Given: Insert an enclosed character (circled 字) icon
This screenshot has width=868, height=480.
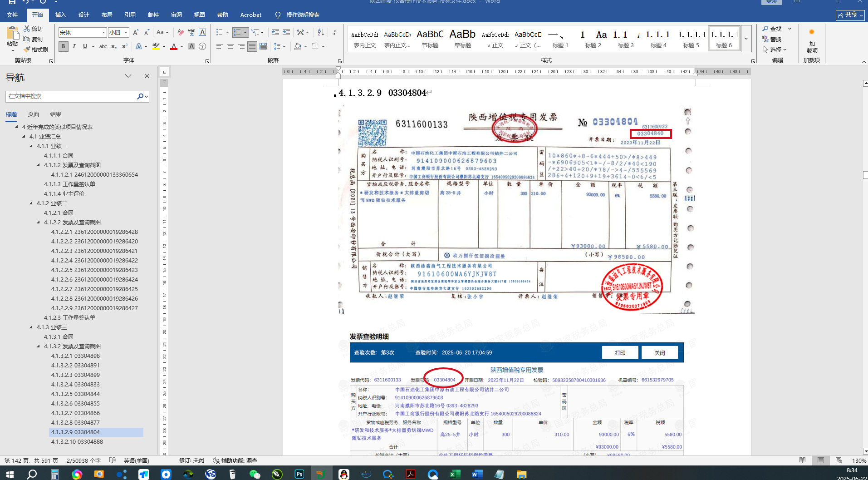Looking at the screenshot, I should tap(202, 46).
